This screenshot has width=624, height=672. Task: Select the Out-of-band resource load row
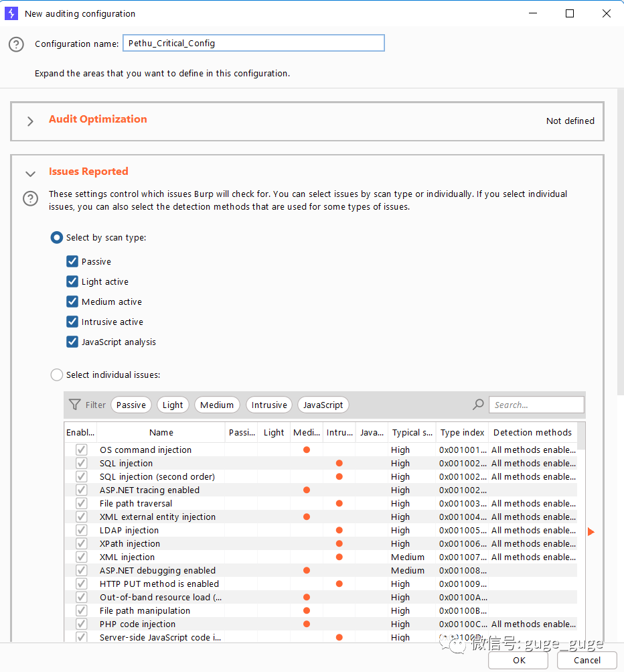click(320, 597)
